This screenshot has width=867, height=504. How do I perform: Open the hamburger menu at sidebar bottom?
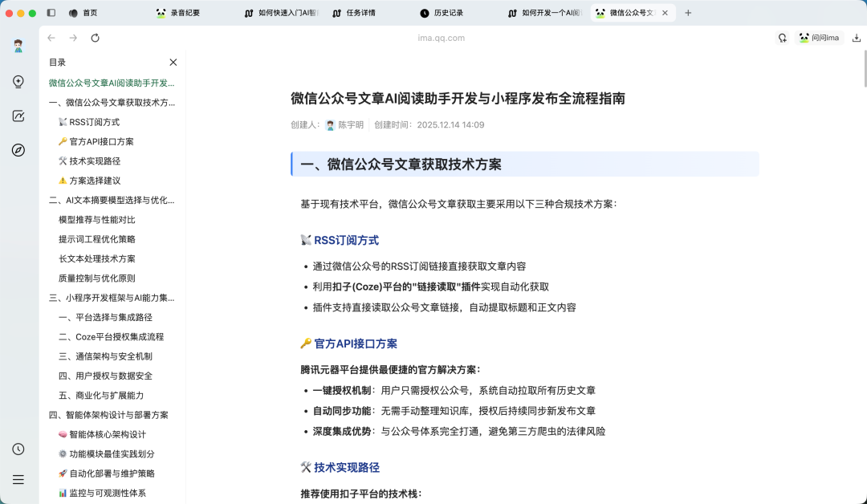tap(18, 479)
